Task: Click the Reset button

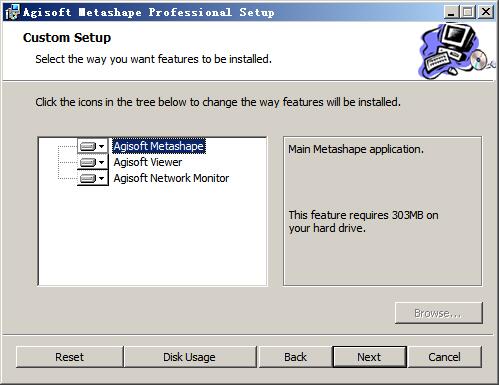Action: (x=69, y=357)
